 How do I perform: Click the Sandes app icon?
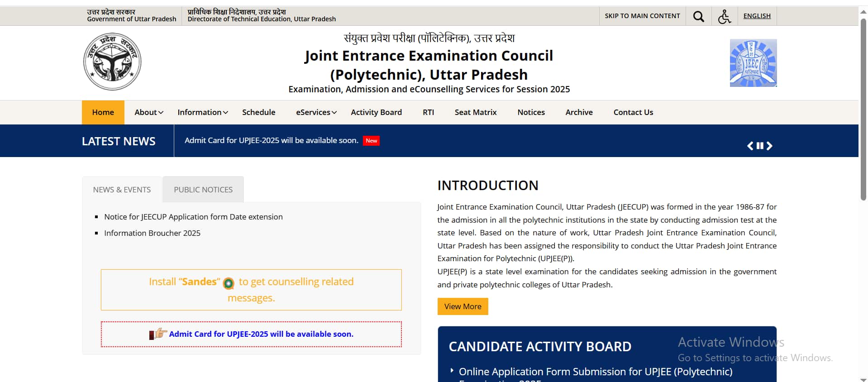[x=229, y=283]
